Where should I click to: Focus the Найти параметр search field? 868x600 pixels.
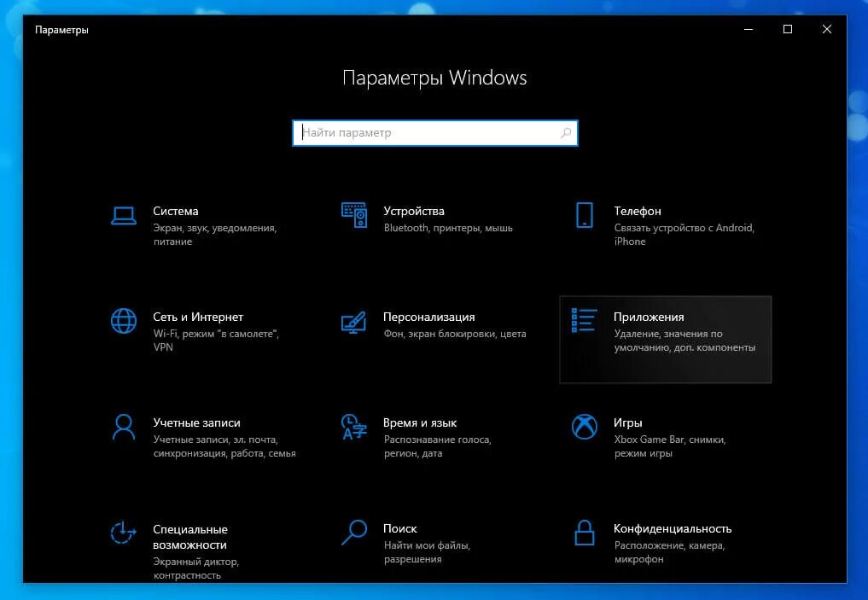point(435,133)
